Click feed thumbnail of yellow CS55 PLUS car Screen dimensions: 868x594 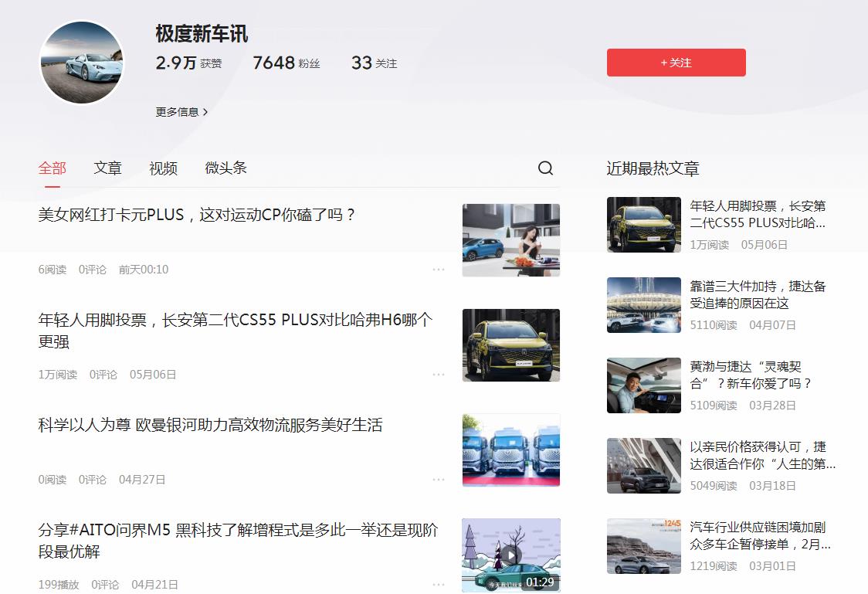pos(511,345)
